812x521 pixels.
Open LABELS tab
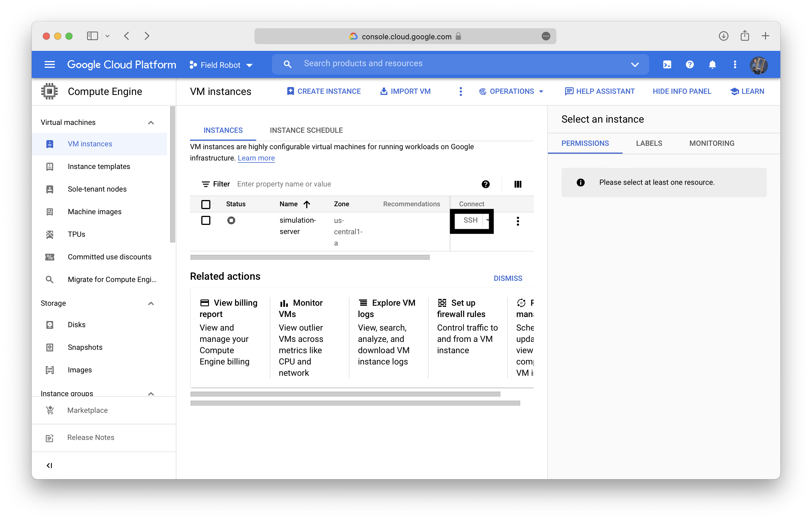pyautogui.click(x=649, y=143)
